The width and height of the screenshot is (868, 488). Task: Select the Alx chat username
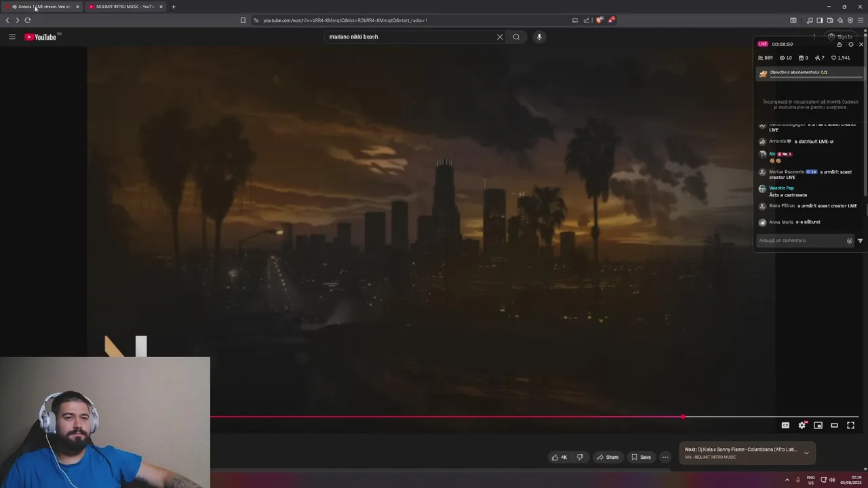772,154
